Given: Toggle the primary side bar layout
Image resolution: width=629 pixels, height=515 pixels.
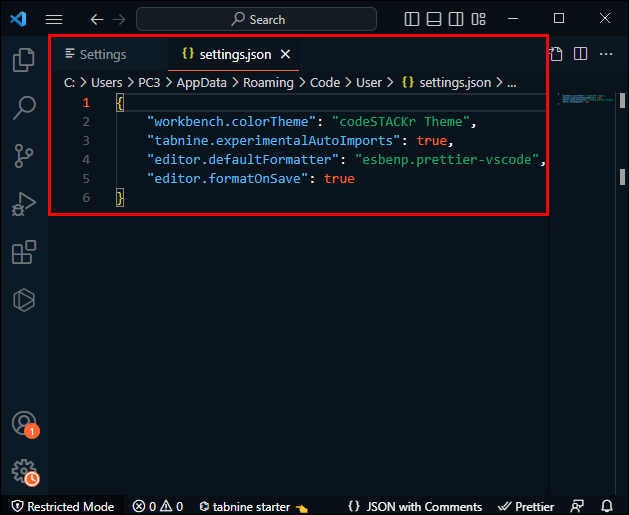Looking at the screenshot, I should (412, 19).
